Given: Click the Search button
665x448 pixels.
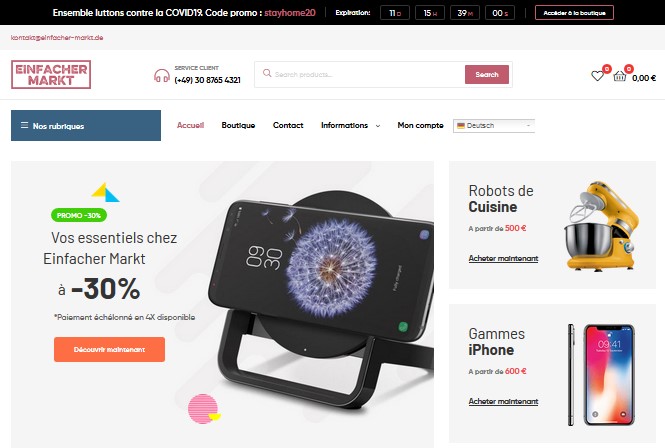Looking at the screenshot, I should 486,74.
